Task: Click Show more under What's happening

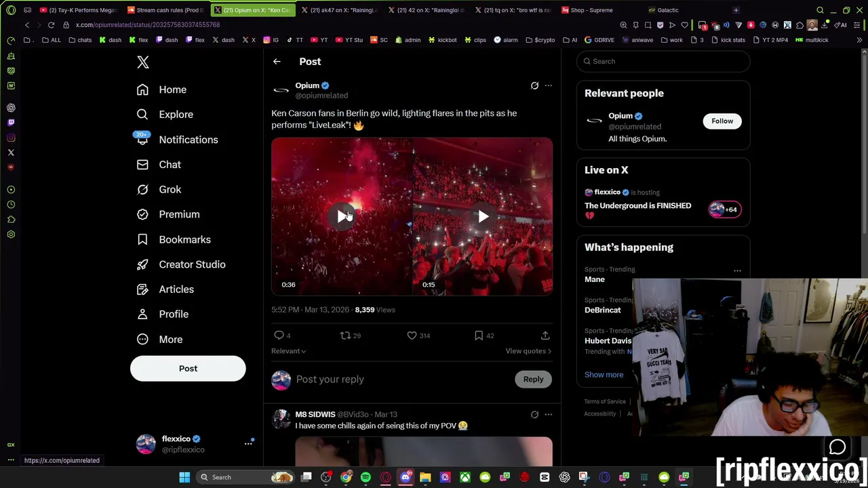Action: click(x=604, y=375)
